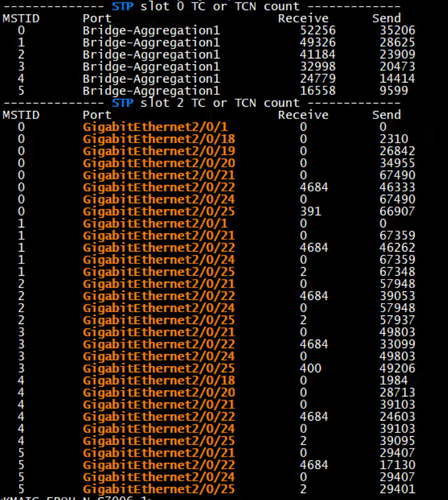Click Receive value 400
The image size is (448, 500).
(310, 369)
